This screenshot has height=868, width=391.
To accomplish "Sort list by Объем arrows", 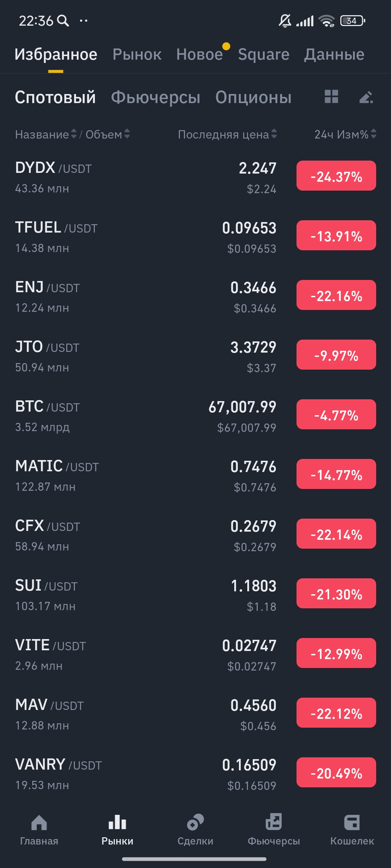I will click(127, 134).
